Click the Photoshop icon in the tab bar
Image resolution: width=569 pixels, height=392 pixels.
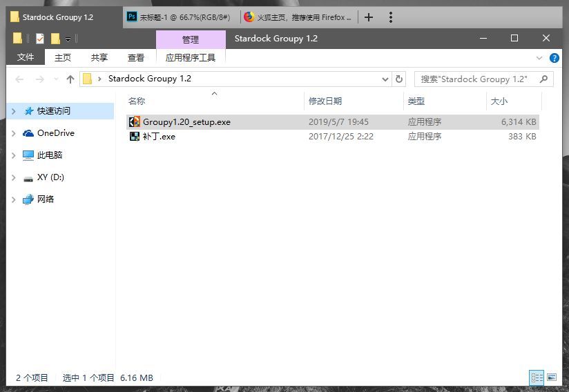click(x=131, y=17)
